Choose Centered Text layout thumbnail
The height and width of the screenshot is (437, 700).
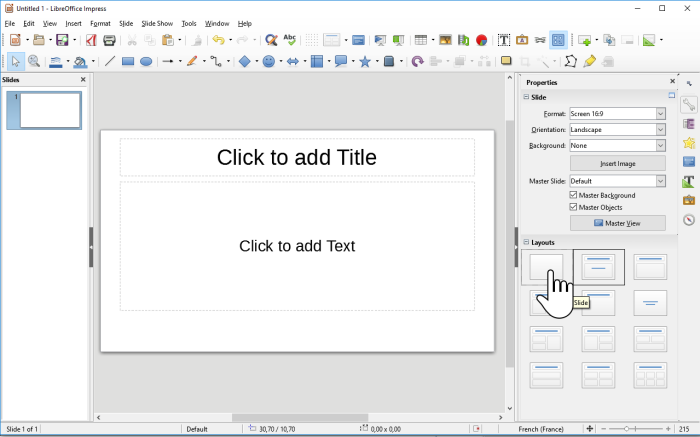coord(650,303)
